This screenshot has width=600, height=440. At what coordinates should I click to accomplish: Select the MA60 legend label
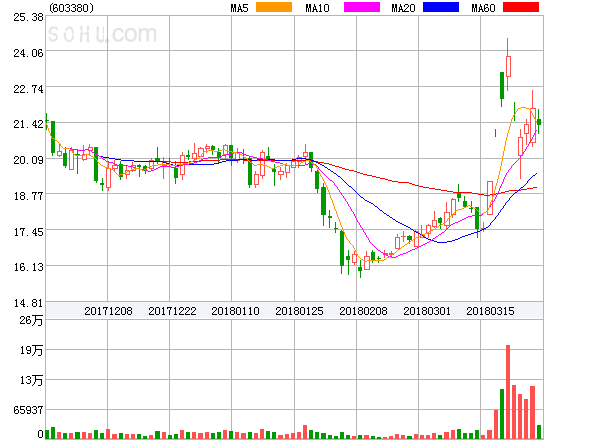coord(482,8)
